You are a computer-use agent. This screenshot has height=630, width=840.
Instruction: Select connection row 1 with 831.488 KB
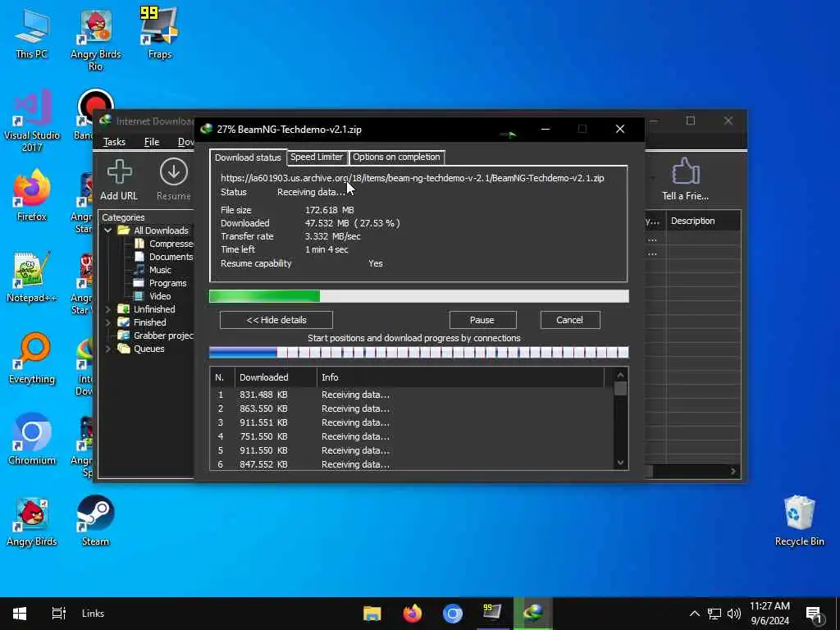(x=412, y=395)
